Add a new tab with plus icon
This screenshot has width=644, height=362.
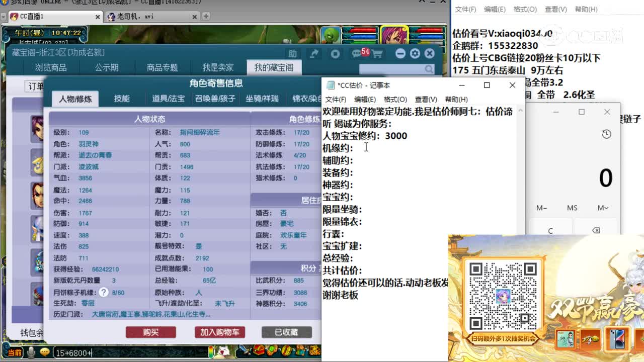point(206,16)
